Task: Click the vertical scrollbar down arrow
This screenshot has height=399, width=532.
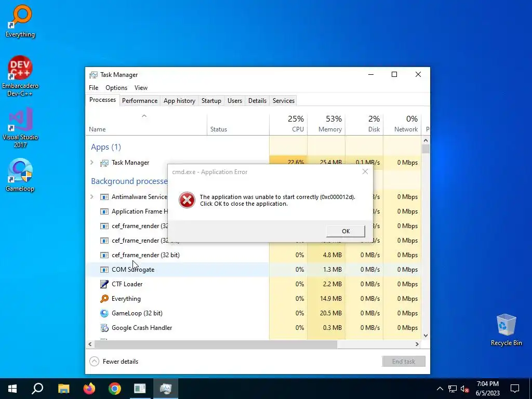Action: (426, 336)
